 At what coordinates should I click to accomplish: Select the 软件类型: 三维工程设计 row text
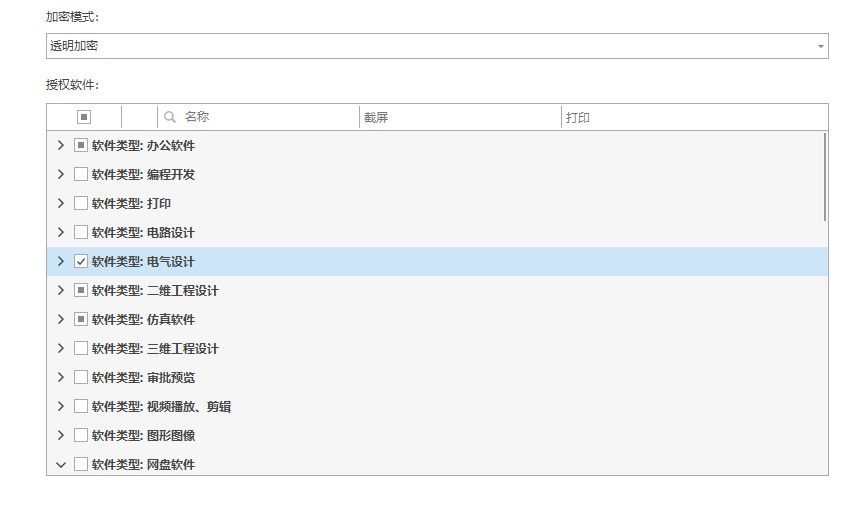[155, 348]
